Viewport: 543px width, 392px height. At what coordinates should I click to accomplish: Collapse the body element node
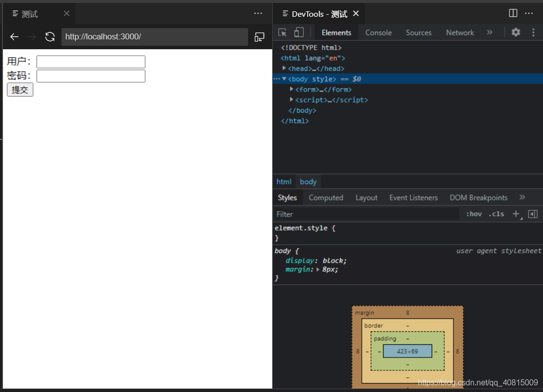tap(284, 79)
